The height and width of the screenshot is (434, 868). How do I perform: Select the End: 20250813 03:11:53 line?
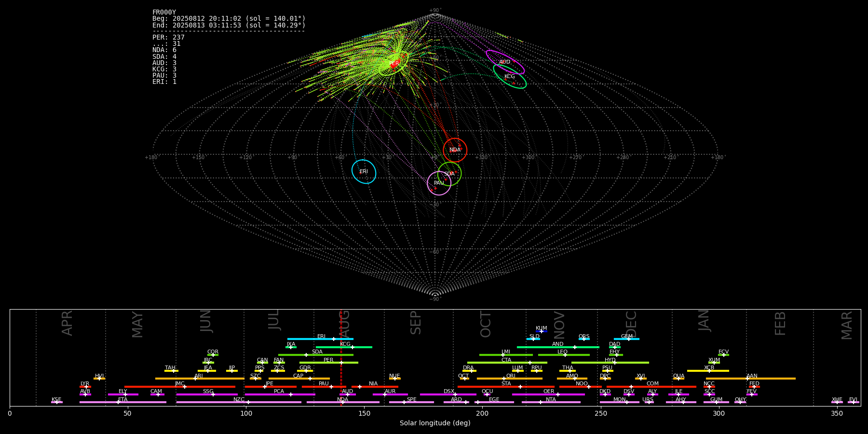point(229,25)
